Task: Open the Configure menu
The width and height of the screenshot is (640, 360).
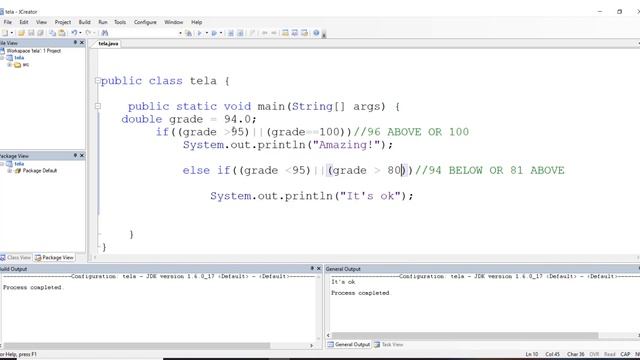Action: pyautogui.click(x=145, y=22)
